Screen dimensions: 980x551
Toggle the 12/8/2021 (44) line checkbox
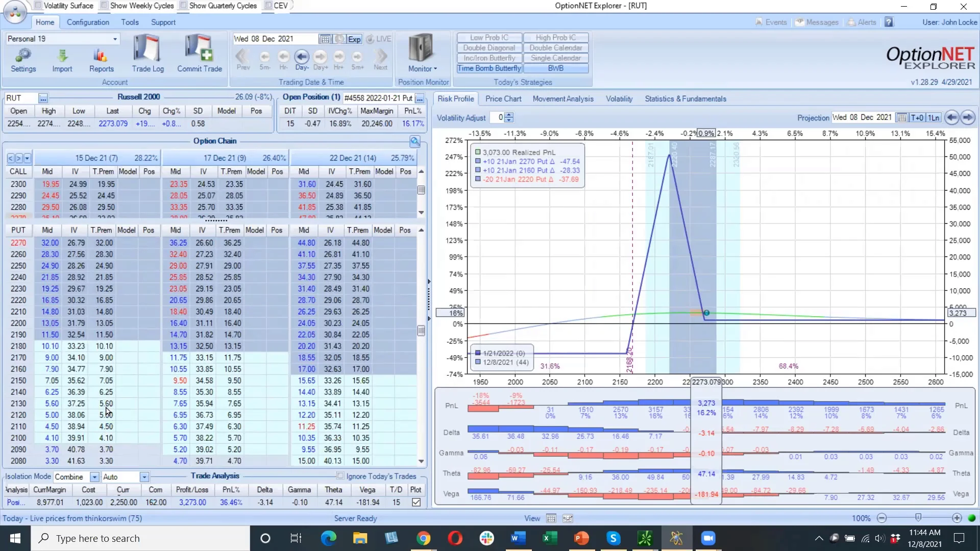(478, 362)
